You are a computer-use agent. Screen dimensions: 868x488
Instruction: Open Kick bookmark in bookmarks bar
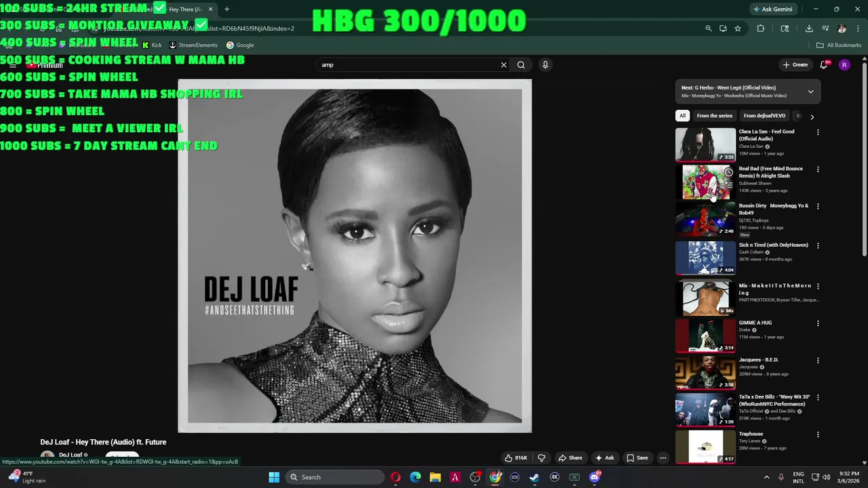[x=152, y=45]
